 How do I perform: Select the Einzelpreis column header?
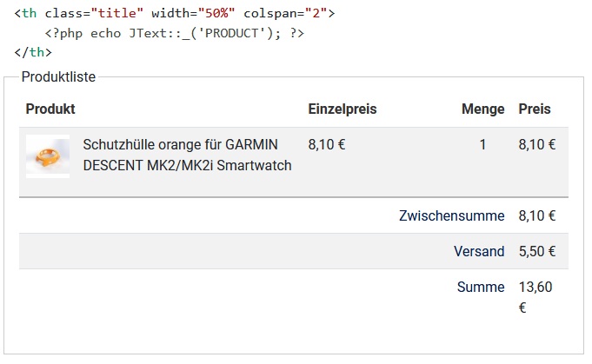343,109
